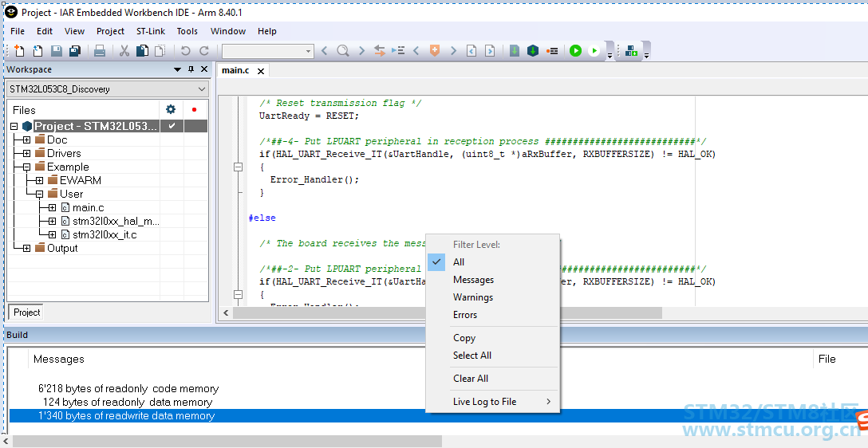Open the quick search combo box

point(268,51)
